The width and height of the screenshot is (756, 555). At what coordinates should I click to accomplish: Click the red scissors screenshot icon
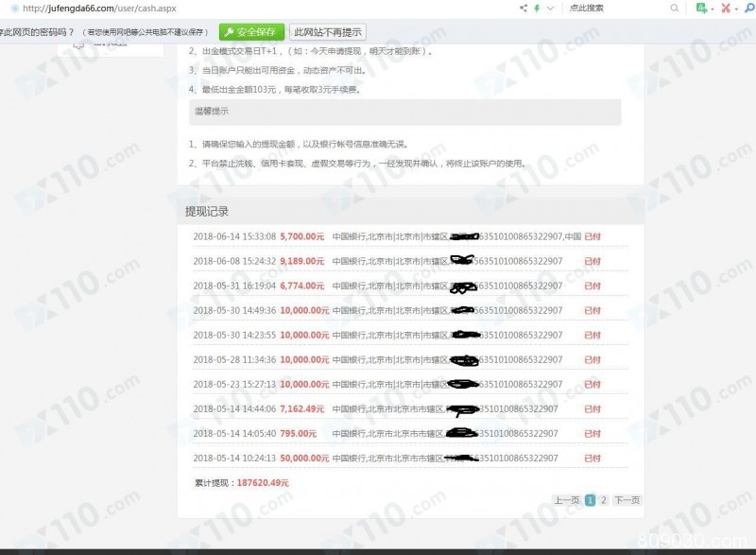(x=726, y=9)
